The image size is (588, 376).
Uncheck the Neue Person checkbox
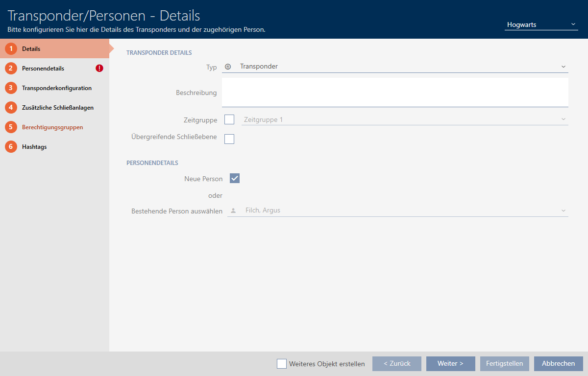tap(234, 179)
